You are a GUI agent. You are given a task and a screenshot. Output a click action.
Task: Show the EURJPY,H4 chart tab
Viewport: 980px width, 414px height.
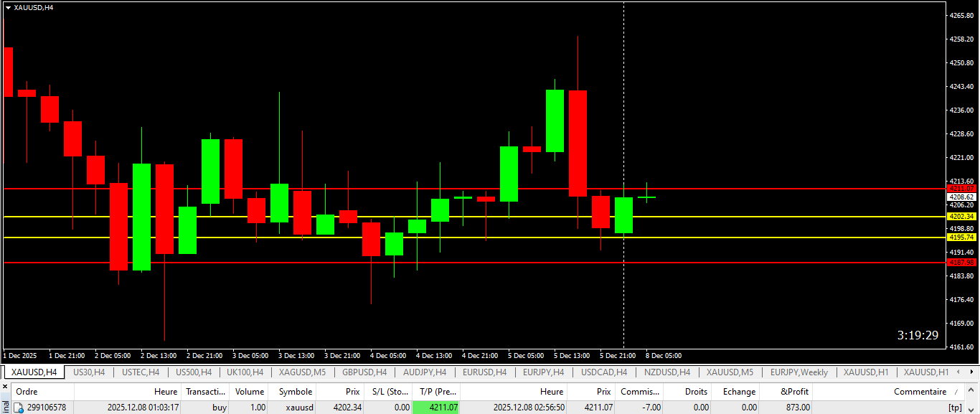click(x=544, y=372)
